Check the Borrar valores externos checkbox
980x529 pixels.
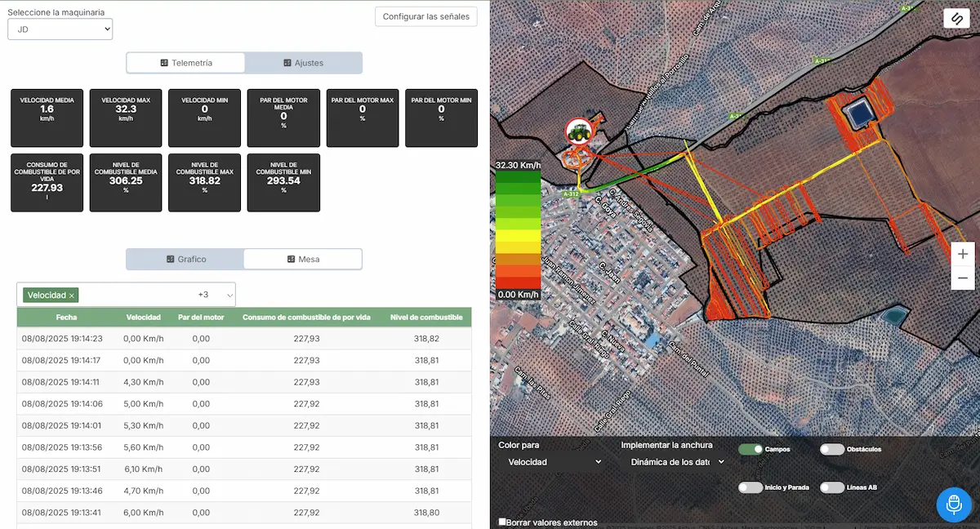tap(502, 522)
